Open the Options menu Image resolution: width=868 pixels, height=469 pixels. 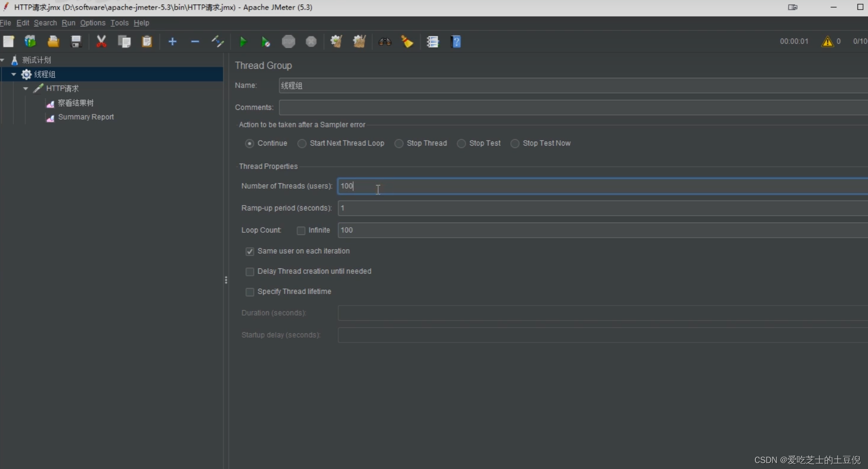click(x=93, y=23)
